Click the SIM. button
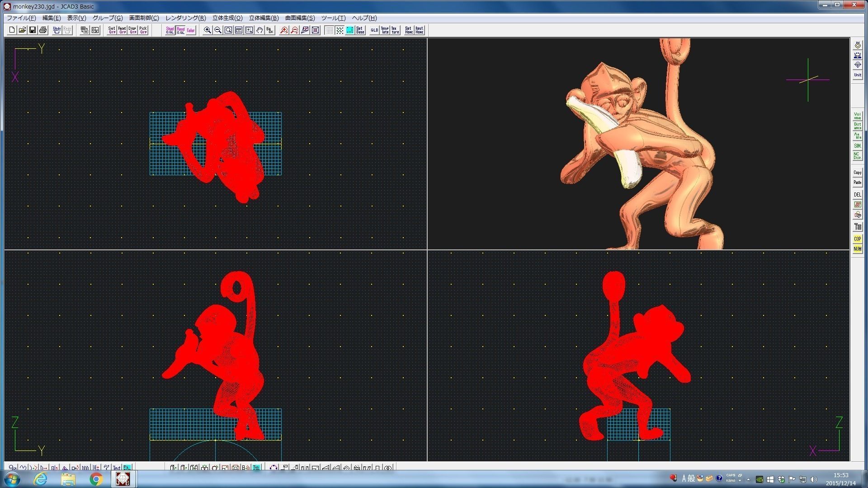 858,146
